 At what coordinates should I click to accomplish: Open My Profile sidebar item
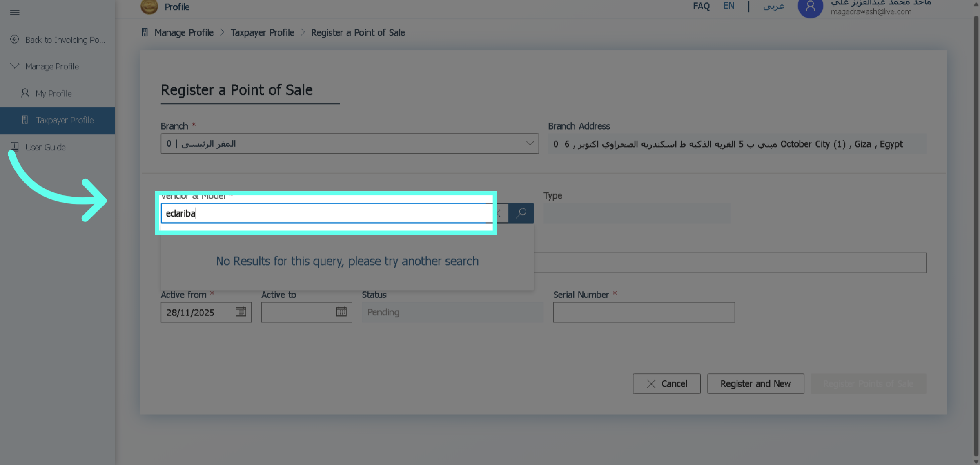(x=53, y=94)
